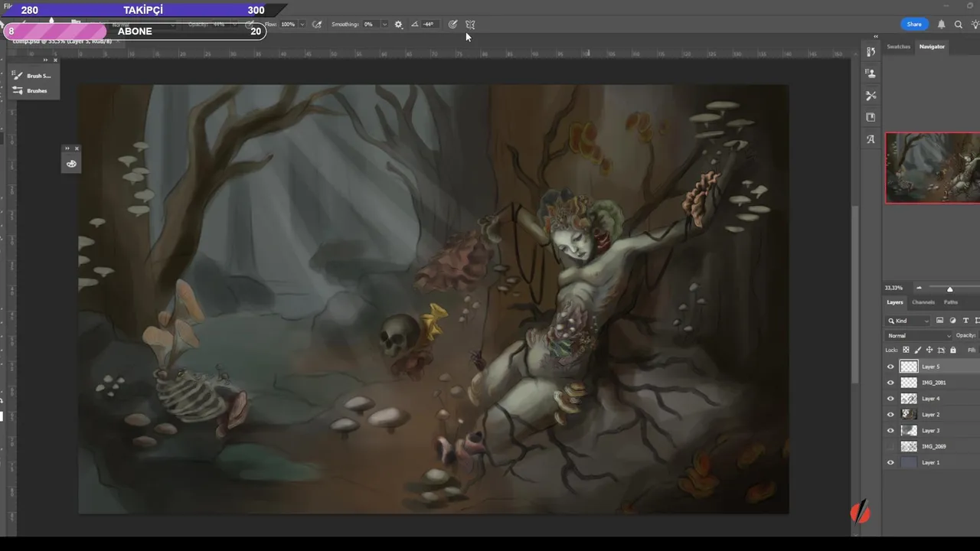The height and width of the screenshot is (551, 980).
Task: Click the floating brush preset panel icon
Action: [x=71, y=163]
